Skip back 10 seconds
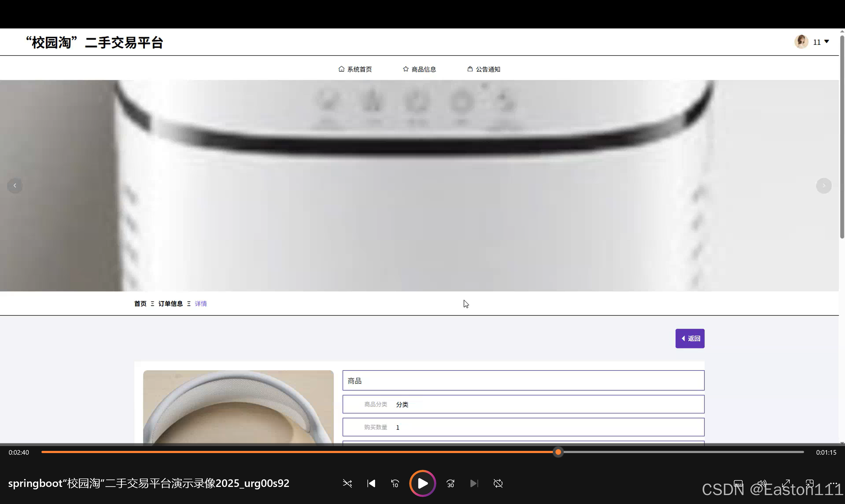The image size is (845, 504). 395,483
